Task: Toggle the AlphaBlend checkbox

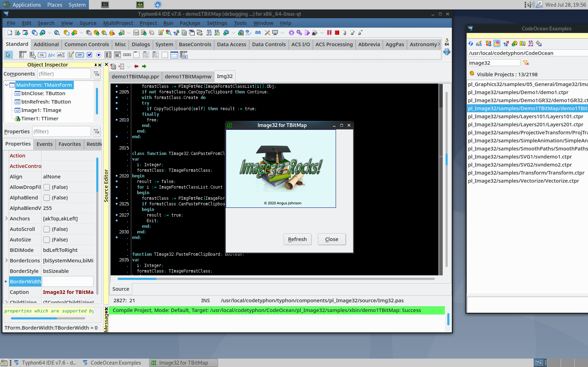Action: [47, 198]
